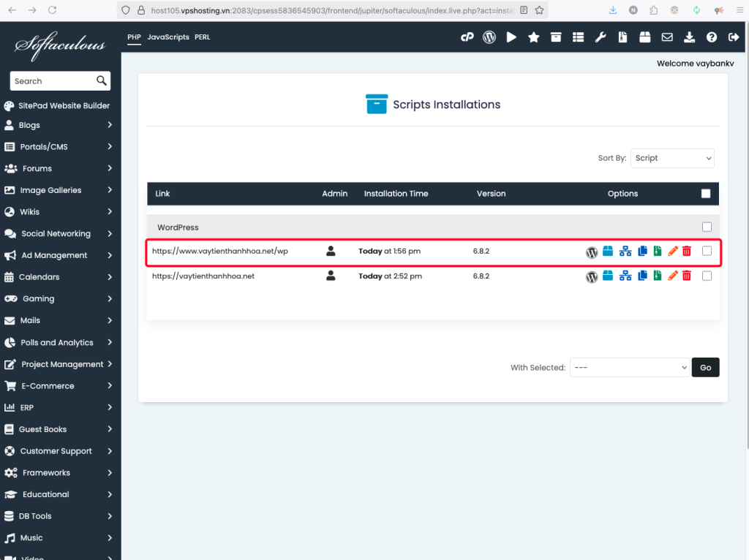Open the Sort By dropdown
749x560 pixels.
(672, 158)
